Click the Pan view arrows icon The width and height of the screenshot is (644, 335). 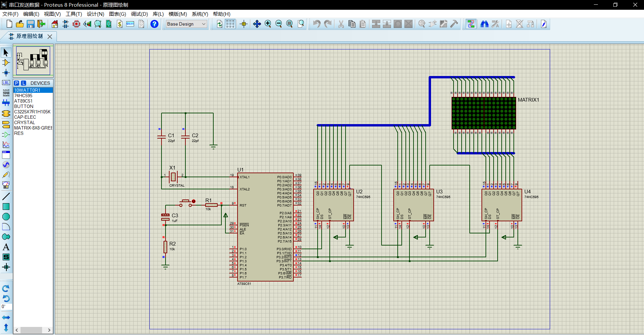257,24
